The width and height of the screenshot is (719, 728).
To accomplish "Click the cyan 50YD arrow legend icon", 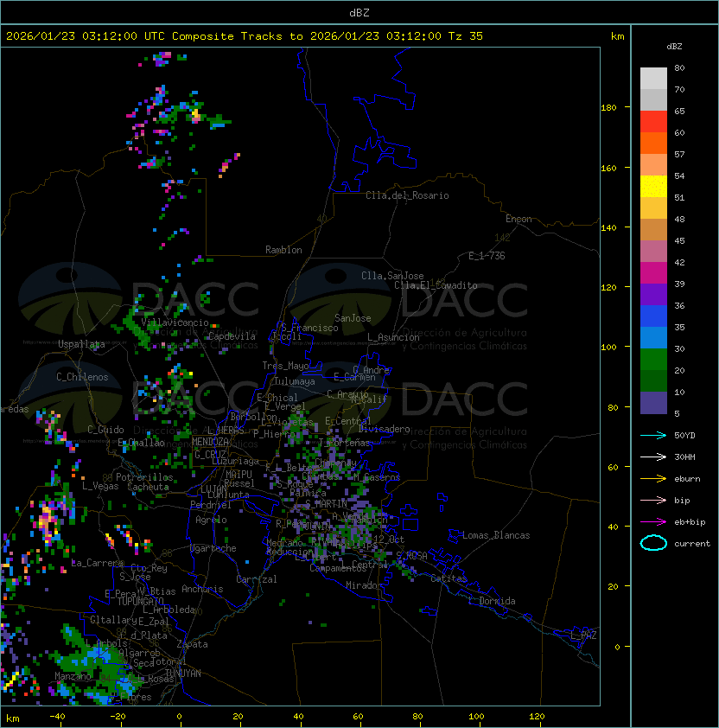I will coord(653,435).
